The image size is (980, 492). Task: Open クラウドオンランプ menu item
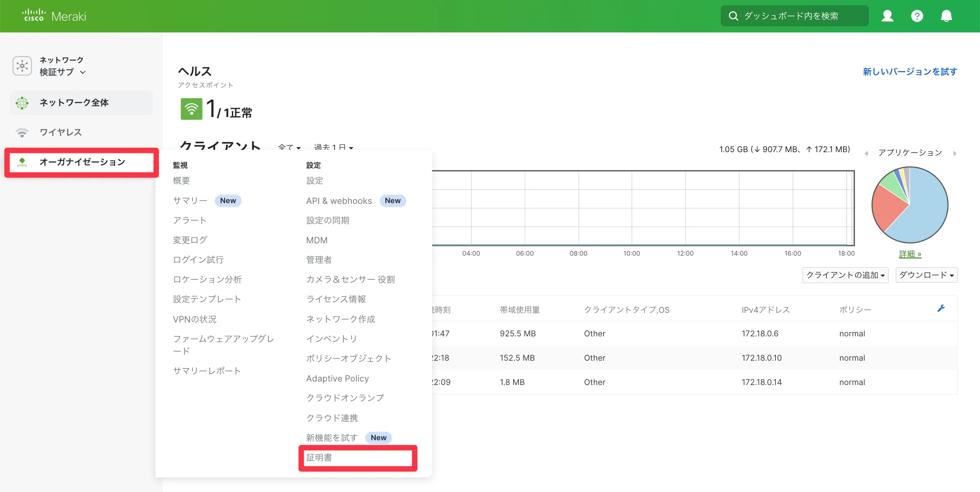(345, 398)
